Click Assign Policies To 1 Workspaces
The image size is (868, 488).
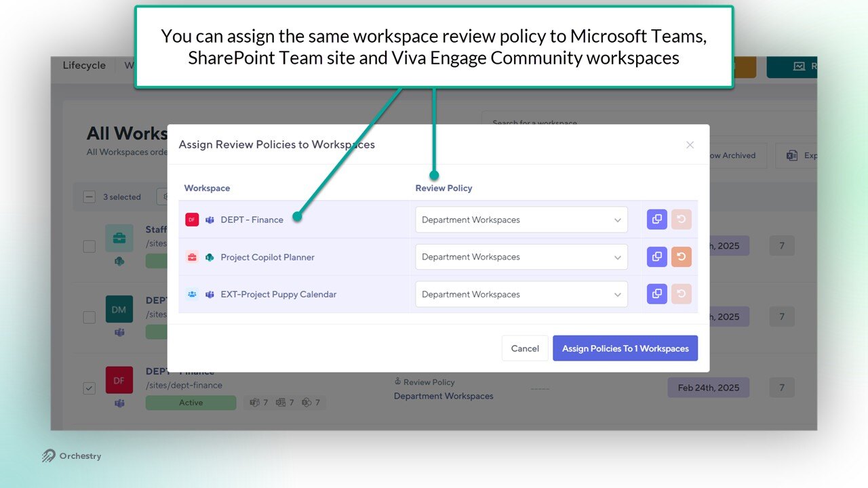pos(625,348)
